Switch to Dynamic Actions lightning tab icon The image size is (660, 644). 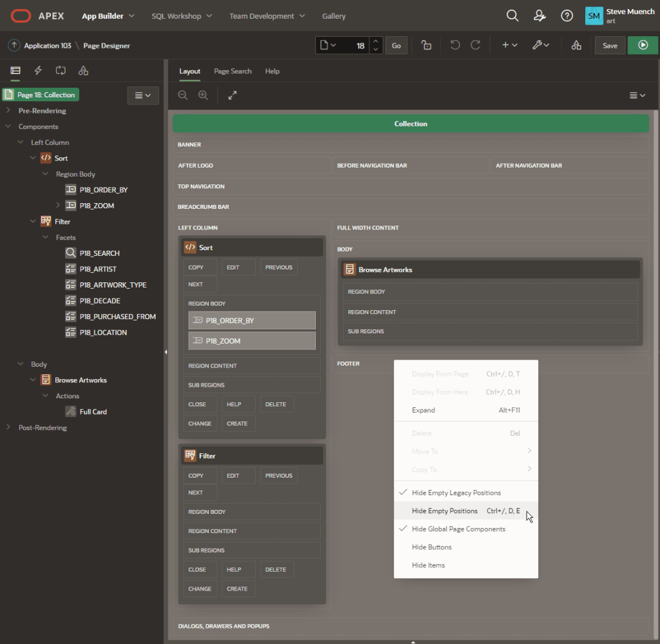38,70
